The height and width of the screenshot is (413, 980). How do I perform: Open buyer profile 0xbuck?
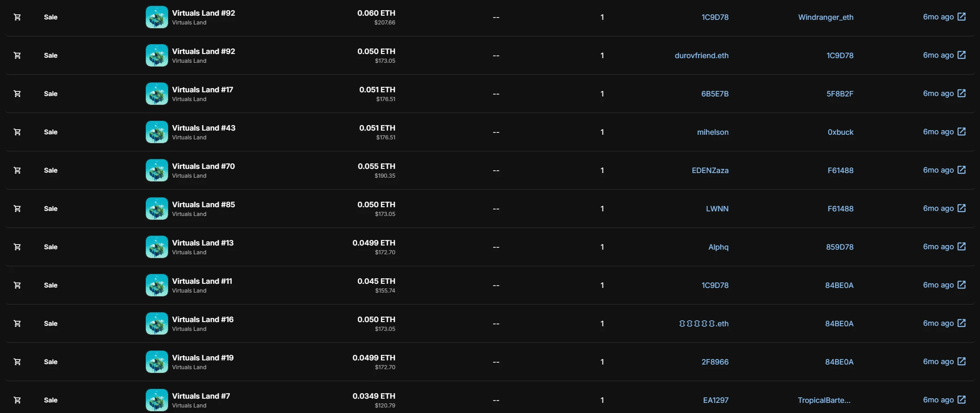click(x=840, y=132)
